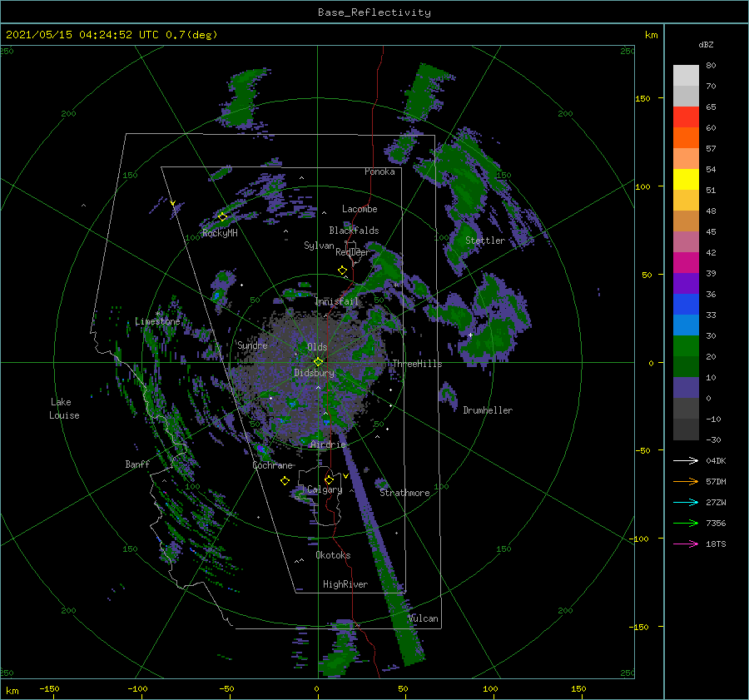Image resolution: width=749 pixels, height=700 pixels.
Task: Select the magenta 42 dBZ color swatch
Action: pyautogui.click(x=686, y=263)
